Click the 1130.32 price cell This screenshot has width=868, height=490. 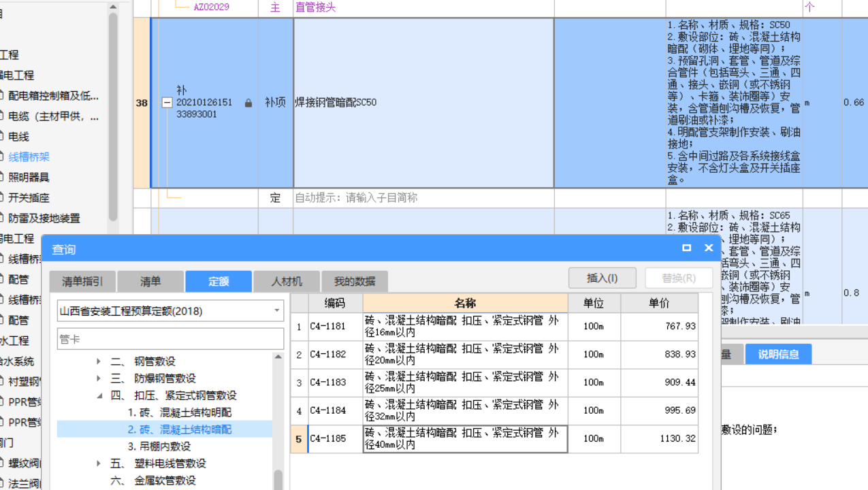[659, 439]
